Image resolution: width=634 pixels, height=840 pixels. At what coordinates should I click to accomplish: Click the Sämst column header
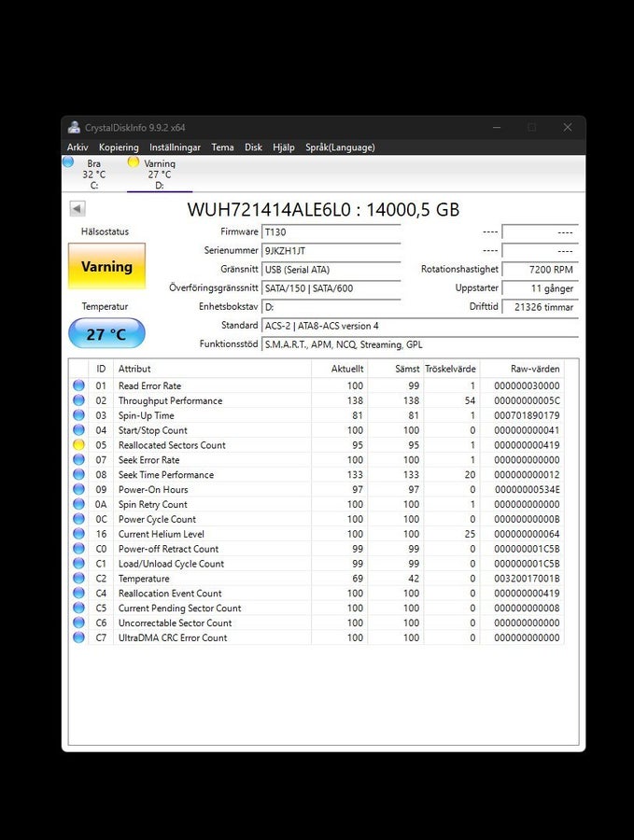click(396, 369)
